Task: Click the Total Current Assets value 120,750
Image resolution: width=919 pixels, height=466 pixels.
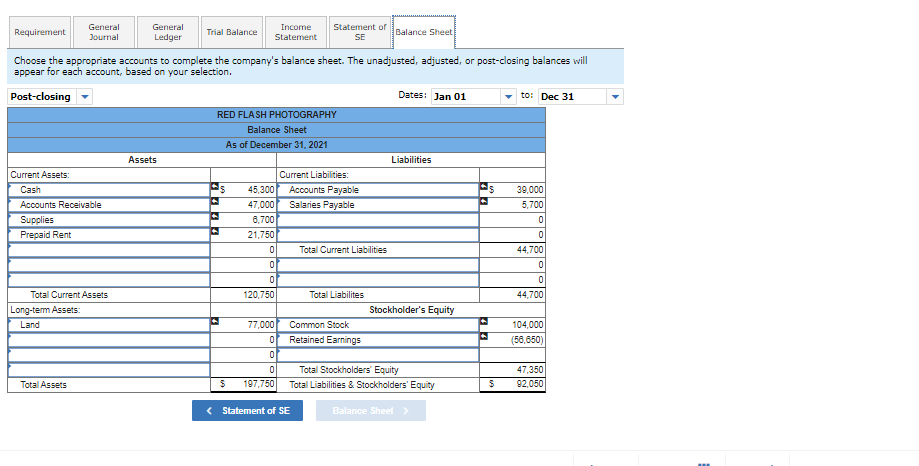Action: tap(259, 295)
